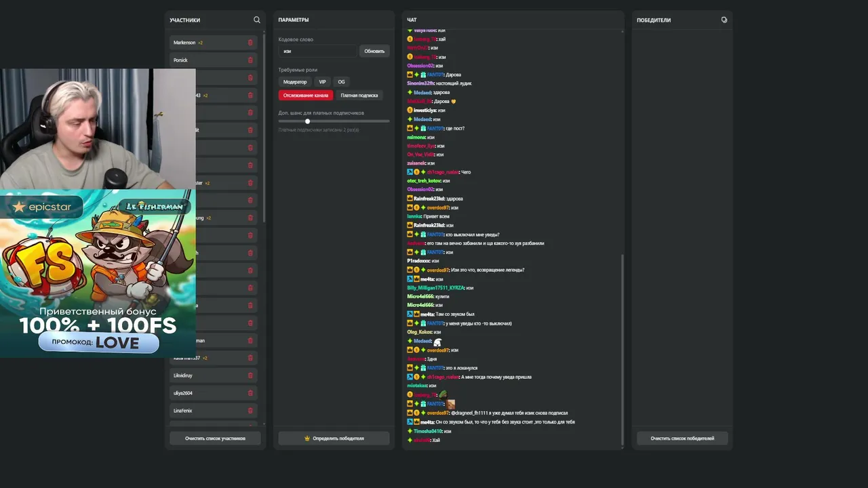
Task: Select participant row Likvidiruy
Action: [213, 375]
